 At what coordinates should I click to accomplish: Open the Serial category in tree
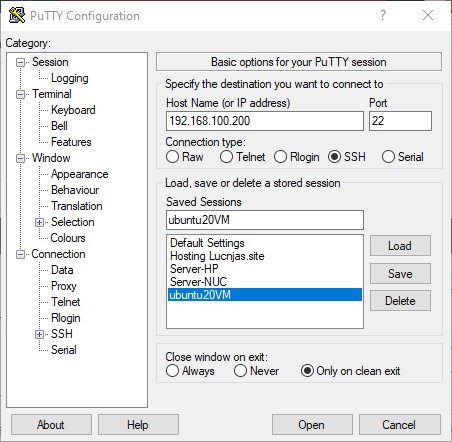coord(64,350)
